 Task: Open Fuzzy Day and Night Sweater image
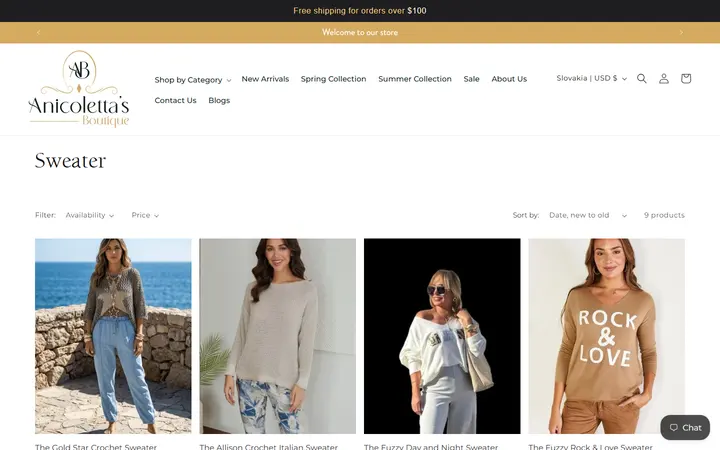[x=442, y=336]
